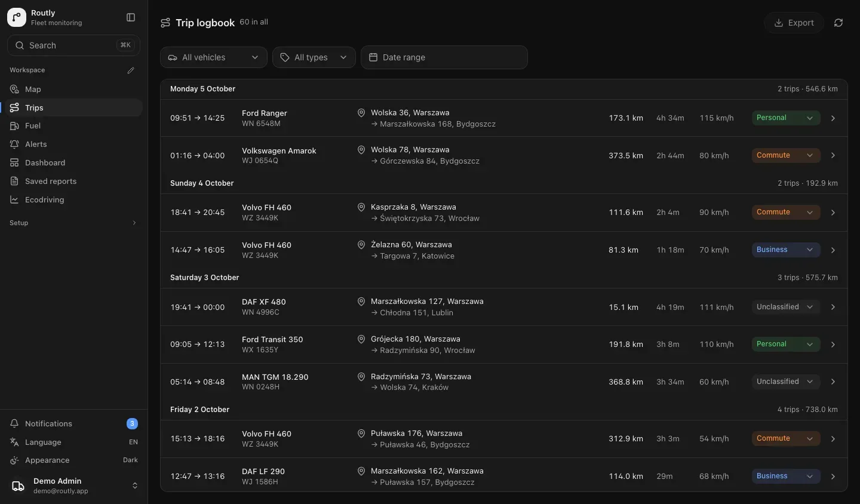This screenshot has height=504, width=860.
Task: Open details arrow for DAF XF 480 trip
Action: point(833,307)
